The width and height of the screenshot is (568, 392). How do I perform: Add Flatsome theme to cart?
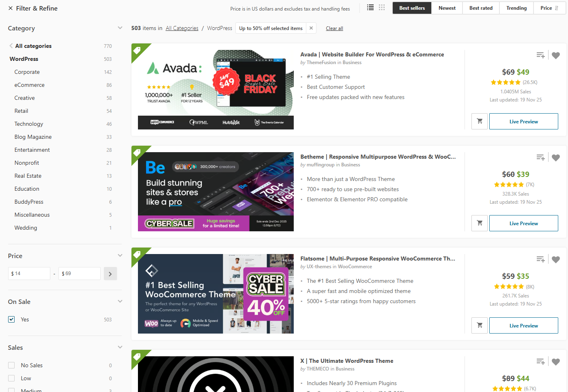tap(479, 325)
